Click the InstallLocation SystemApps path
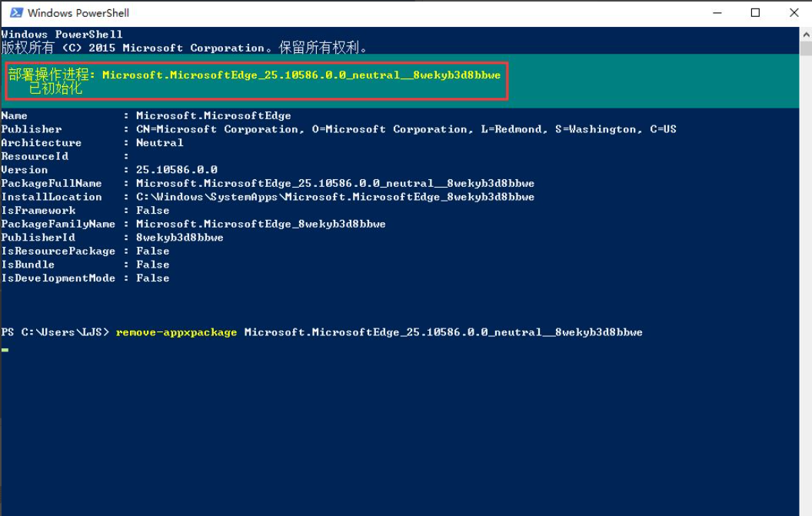The width and height of the screenshot is (812, 516). (x=334, y=197)
